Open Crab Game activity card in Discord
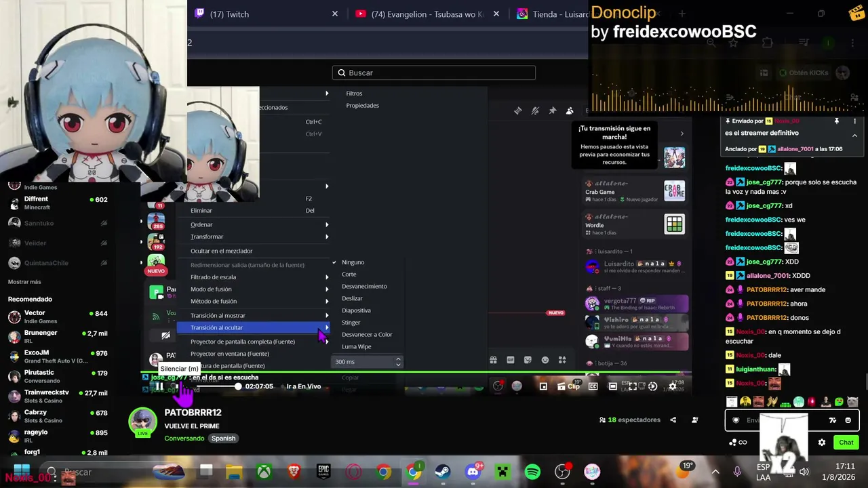 635,191
